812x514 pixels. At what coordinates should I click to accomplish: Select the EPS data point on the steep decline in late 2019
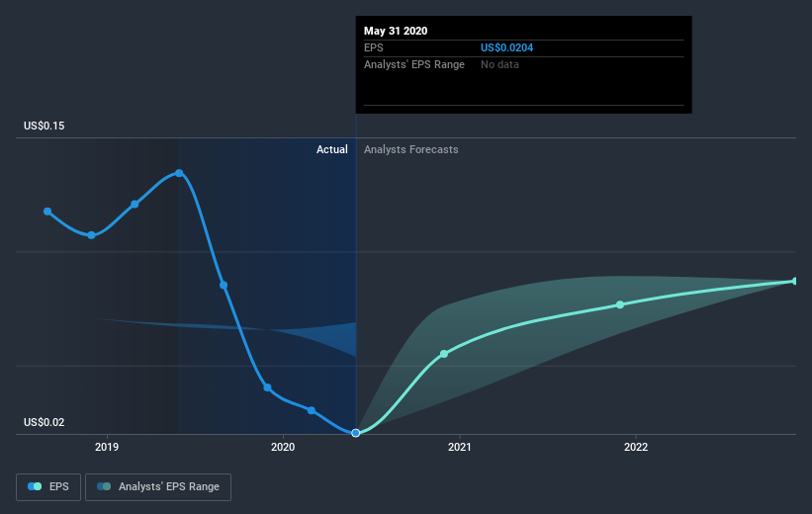coord(224,286)
